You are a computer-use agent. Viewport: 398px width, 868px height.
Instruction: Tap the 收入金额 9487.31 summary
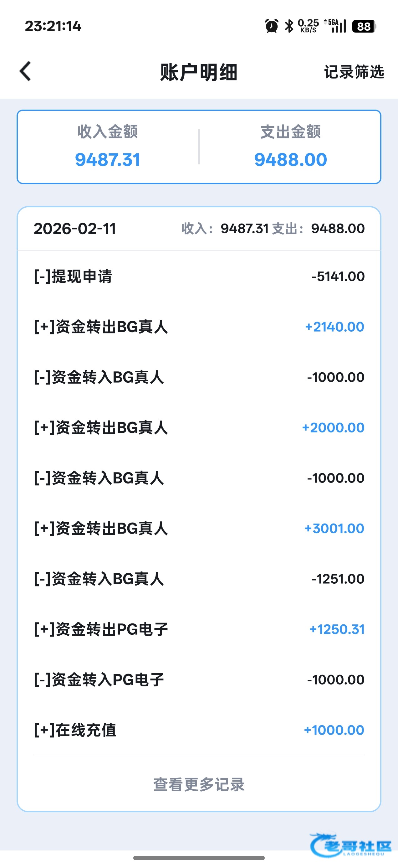coord(107,147)
